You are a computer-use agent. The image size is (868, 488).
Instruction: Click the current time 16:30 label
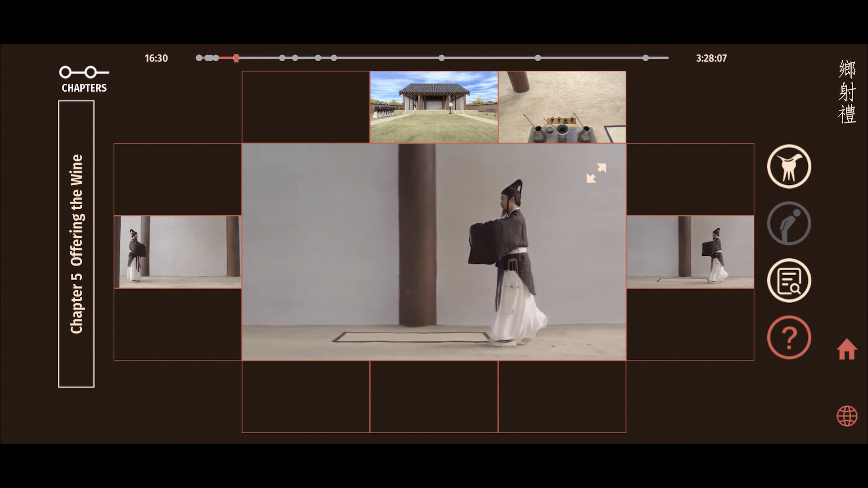(156, 58)
